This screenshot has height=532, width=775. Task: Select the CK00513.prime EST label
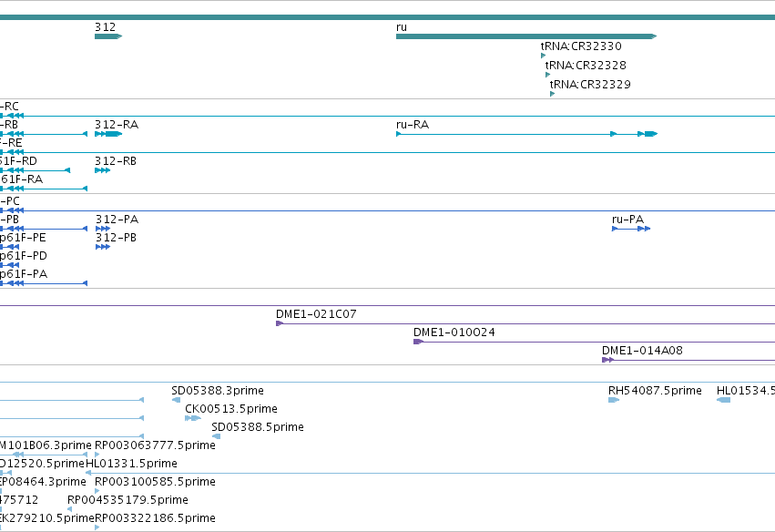pos(231,409)
